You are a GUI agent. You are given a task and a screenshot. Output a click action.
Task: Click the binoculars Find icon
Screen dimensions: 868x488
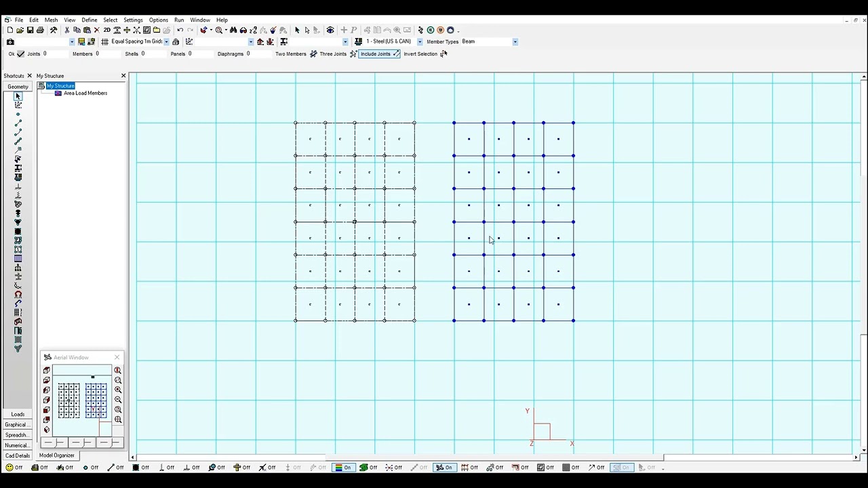[233, 30]
